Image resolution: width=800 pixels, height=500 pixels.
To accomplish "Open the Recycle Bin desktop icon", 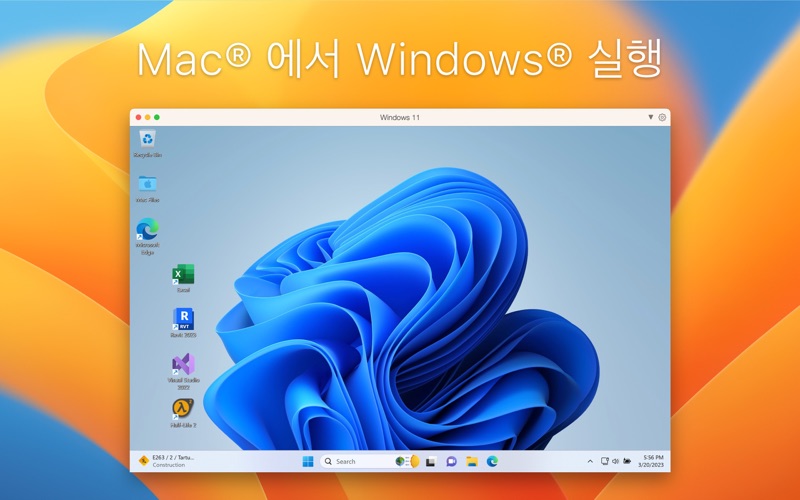I will pyautogui.click(x=147, y=143).
